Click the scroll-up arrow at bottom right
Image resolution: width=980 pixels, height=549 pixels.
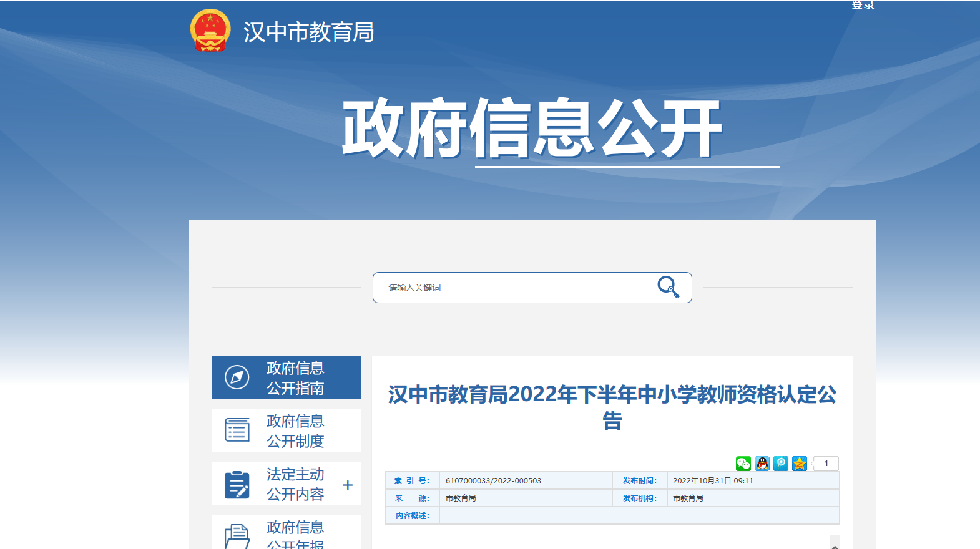point(835,544)
